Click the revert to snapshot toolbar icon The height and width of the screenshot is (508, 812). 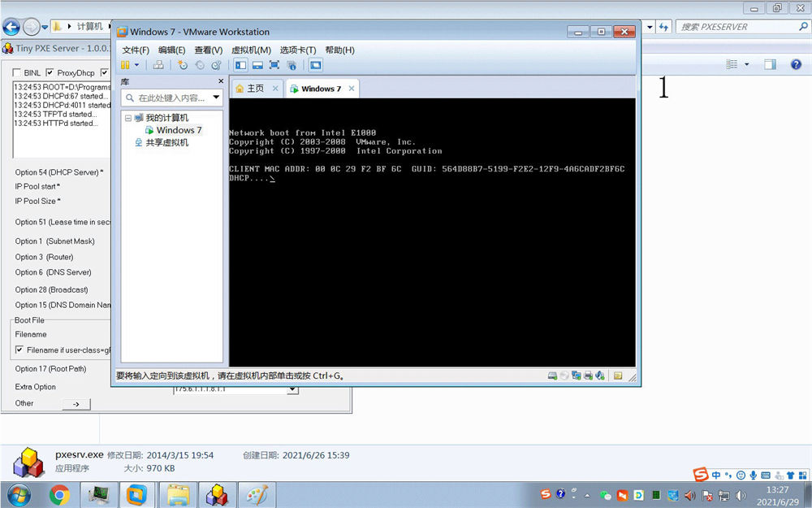click(x=200, y=65)
